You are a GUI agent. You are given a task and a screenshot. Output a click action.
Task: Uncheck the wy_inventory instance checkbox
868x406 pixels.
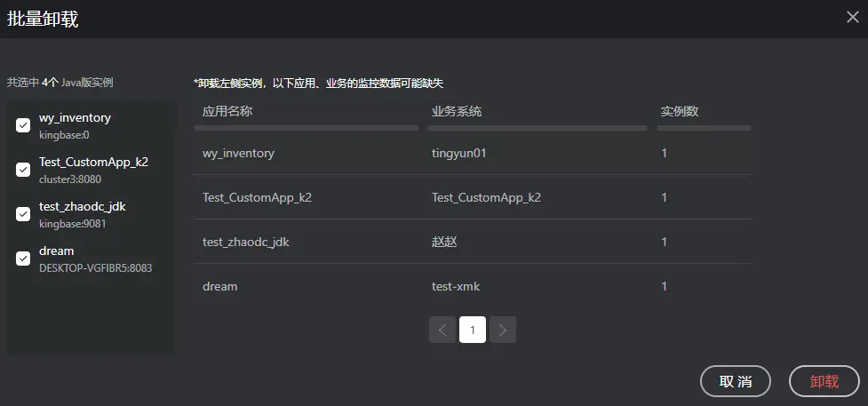pos(23,125)
